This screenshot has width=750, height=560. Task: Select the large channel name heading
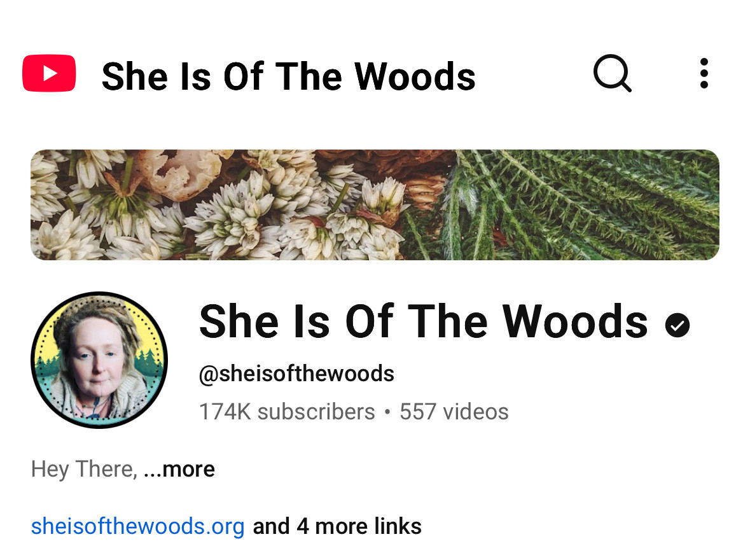pyautogui.click(x=423, y=321)
